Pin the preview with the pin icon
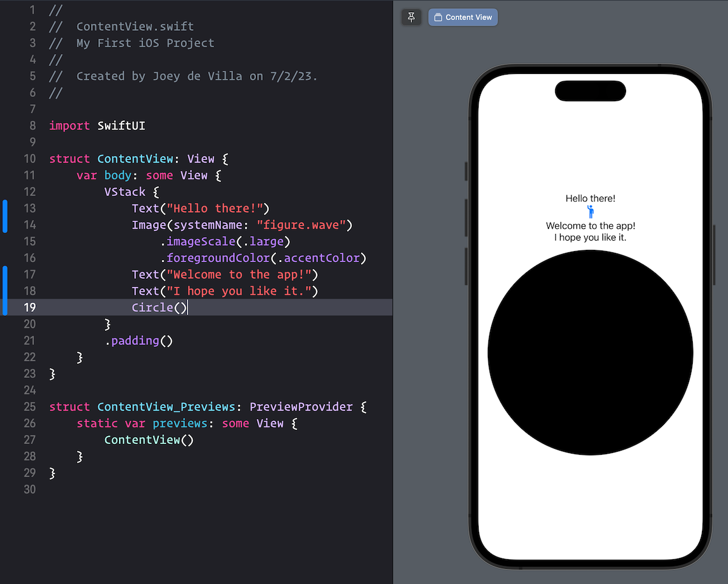This screenshot has width=728, height=584. coord(411,17)
